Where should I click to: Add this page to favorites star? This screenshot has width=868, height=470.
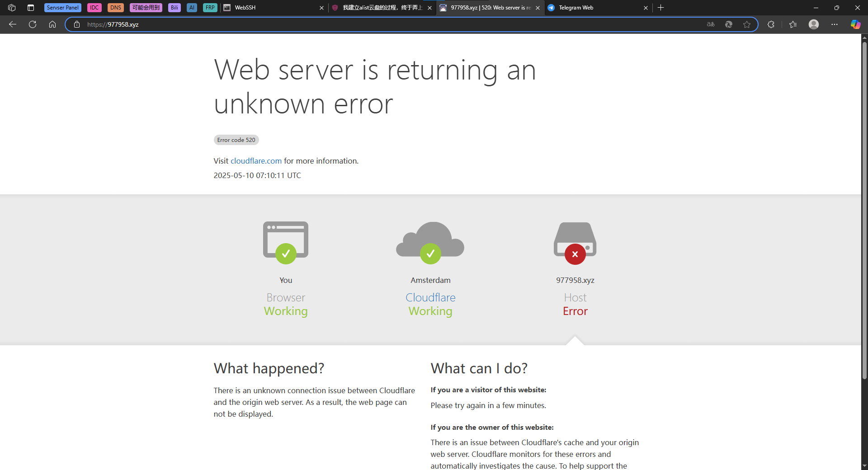tap(747, 24)
